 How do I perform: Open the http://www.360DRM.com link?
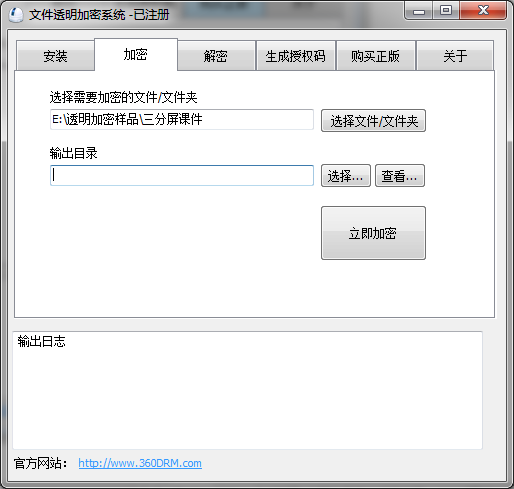pos(140,463)
